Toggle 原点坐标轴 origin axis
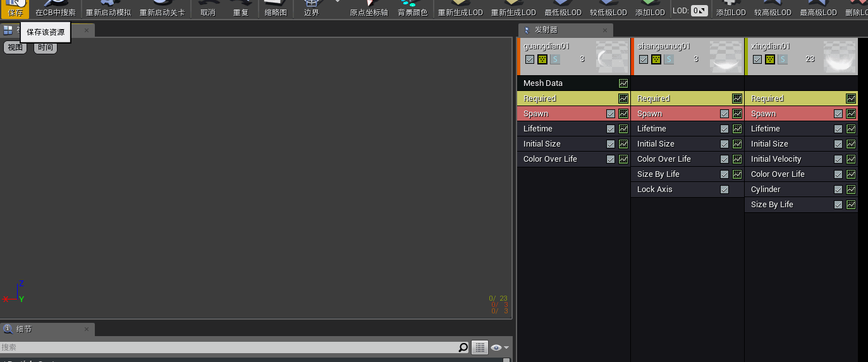The width and height of the screenshot is (868, 362). coord(369,9)
